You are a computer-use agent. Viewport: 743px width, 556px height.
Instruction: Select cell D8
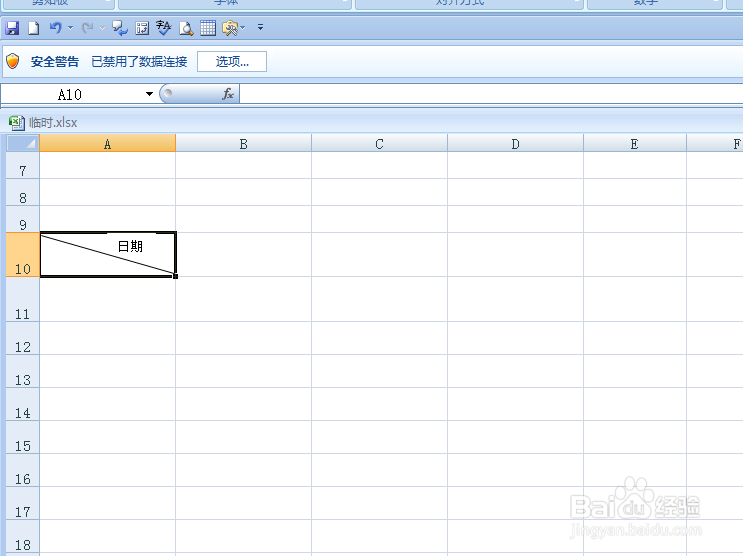(516, 192)
